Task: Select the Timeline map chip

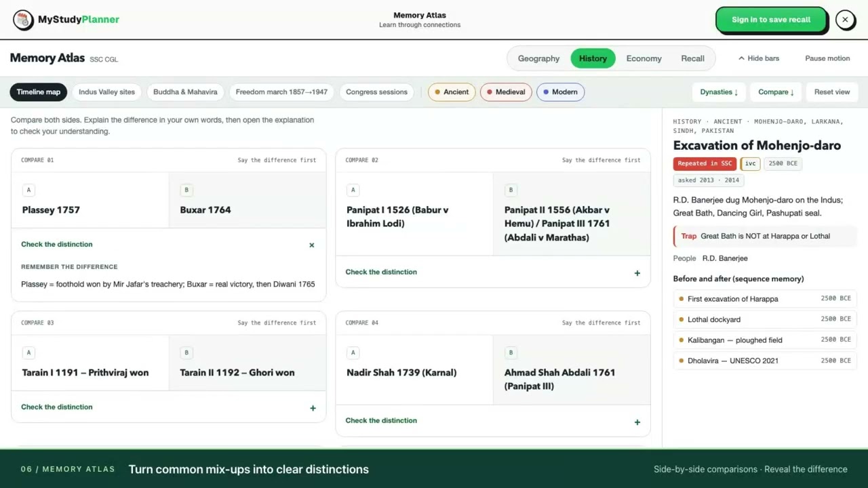Action: (x=39, y=92)
